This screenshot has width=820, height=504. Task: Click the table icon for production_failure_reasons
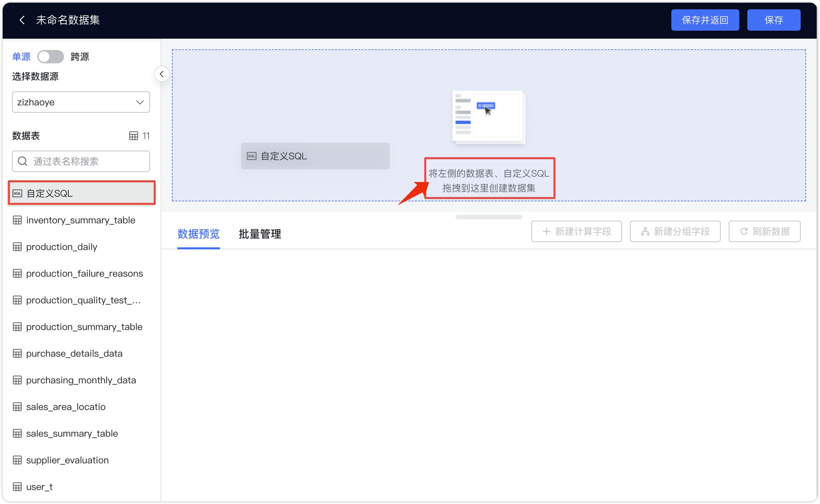(17, 273)
